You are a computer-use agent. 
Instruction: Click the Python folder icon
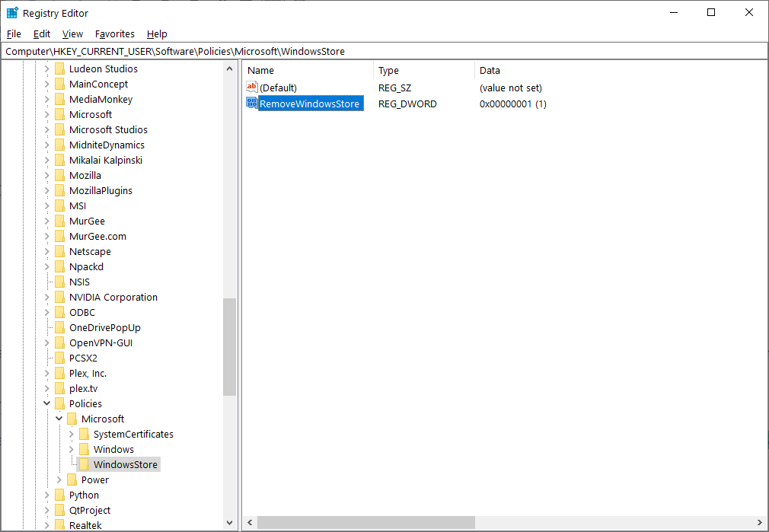pyautogui.click(x=59, y=495)
